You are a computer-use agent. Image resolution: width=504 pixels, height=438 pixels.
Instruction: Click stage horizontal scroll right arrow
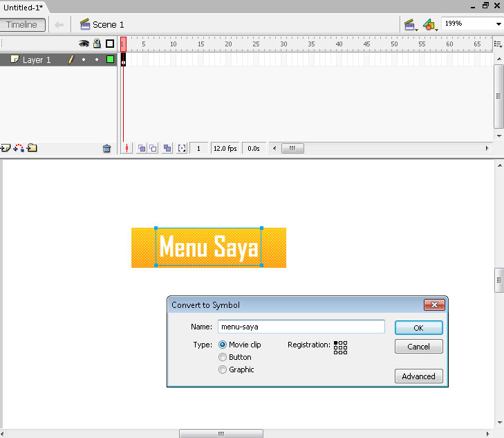click(x=487, y=433)
